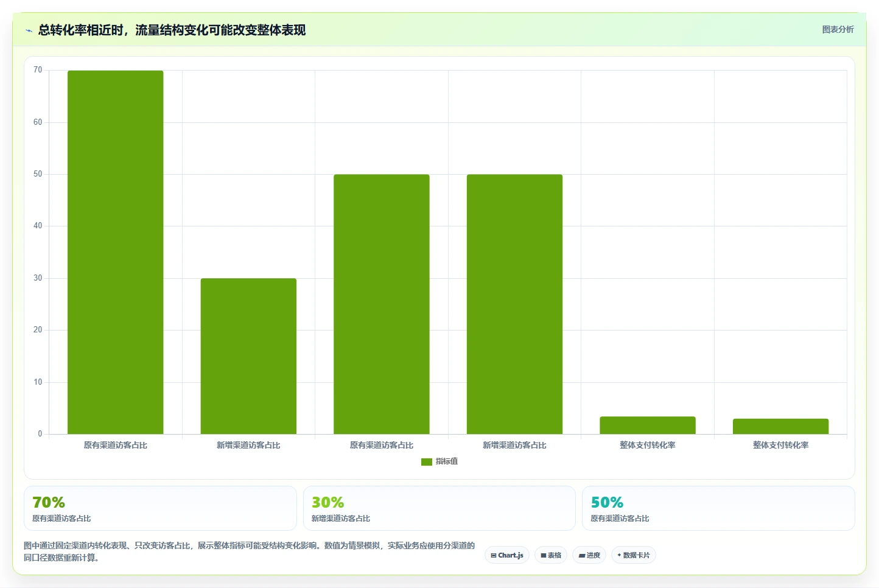
Task: Click the 表格 chip
Action: coord(551,555)
